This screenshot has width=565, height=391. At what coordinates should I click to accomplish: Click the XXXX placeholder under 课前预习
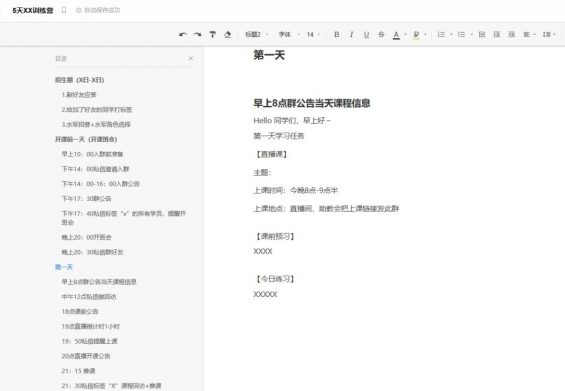pos(263,252)
